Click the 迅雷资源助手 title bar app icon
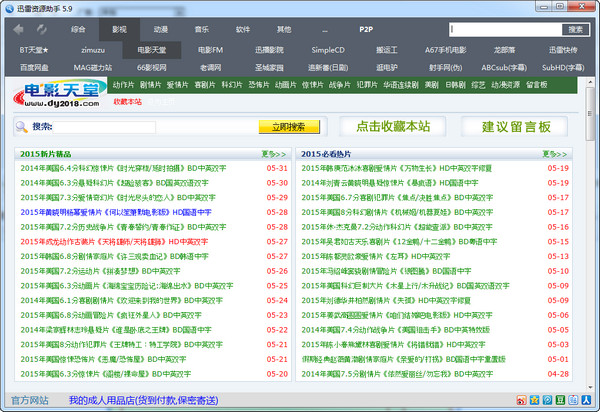600x412 pixels. pos(9,8)
